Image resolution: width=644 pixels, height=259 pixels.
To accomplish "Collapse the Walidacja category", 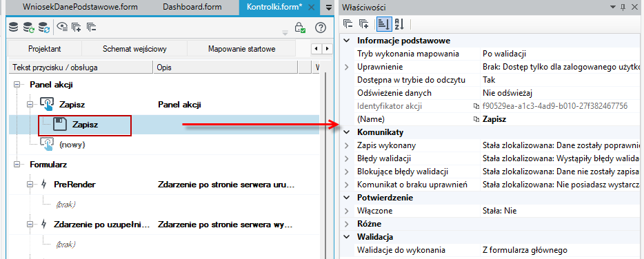I will coord(347,237).
